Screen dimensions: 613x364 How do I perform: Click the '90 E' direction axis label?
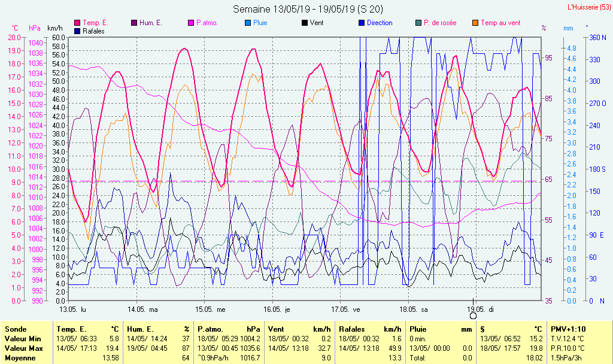click(x=597, y=235)
